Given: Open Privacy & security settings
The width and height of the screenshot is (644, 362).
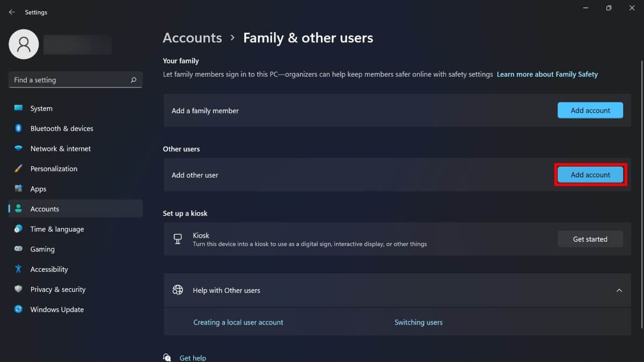Looking at the screenshot, I should click(x=57, y=289).
